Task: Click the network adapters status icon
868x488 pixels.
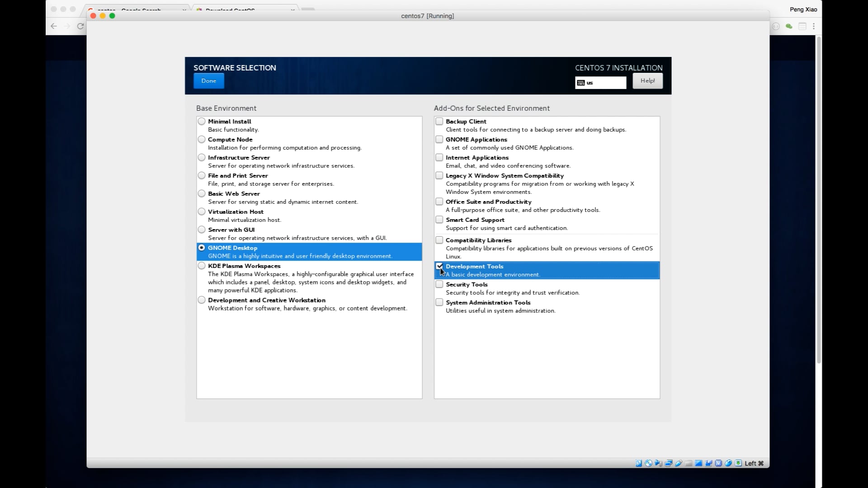Action: pos(669,463)
